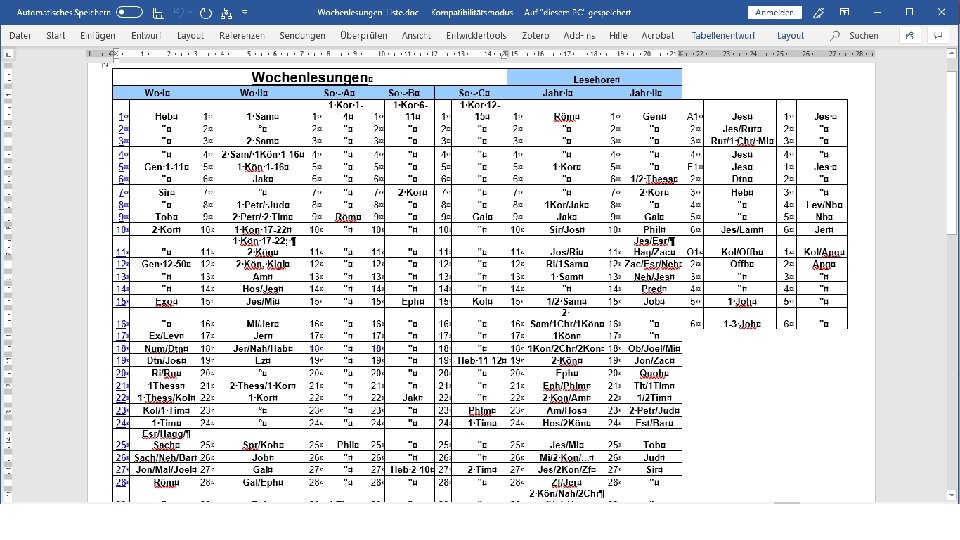Open the Undo history dropdown arrow
960x540 pixels.
pyautogui.click(x=189, y=12)
